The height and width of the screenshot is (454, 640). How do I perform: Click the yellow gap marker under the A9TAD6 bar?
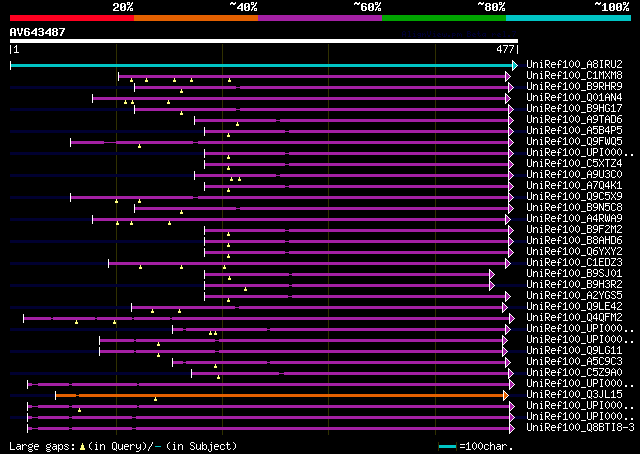[238, 124]
